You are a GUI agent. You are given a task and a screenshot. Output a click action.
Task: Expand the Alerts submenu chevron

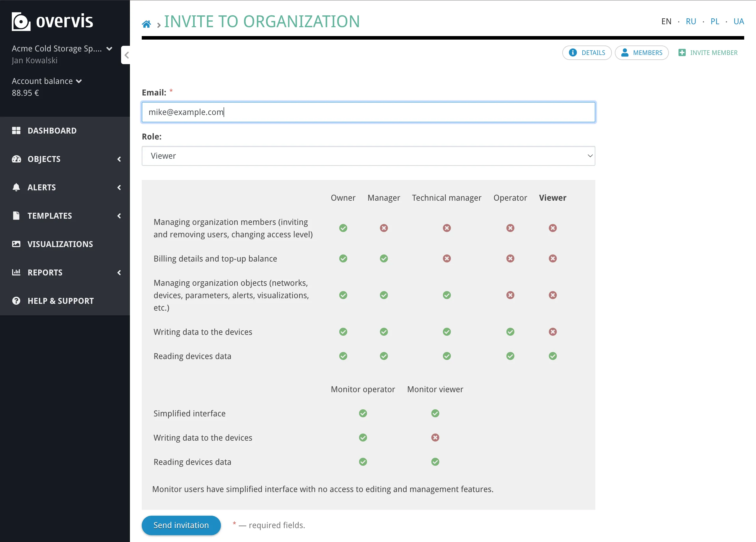coord(119,187)
